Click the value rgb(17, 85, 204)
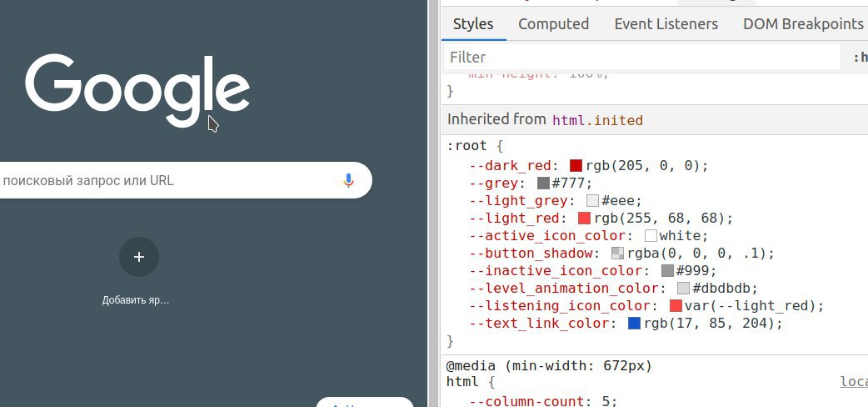 point(709,324)
